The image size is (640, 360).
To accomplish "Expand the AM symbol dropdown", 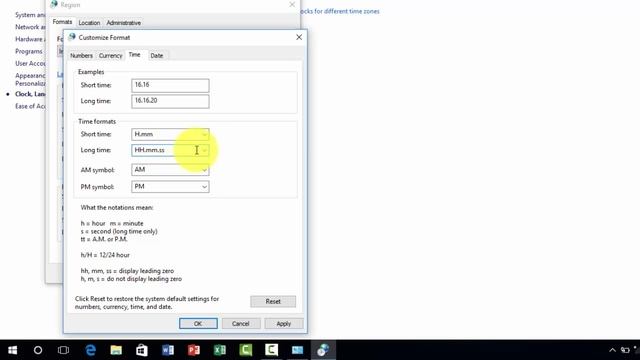I will [x=204, y=170].
